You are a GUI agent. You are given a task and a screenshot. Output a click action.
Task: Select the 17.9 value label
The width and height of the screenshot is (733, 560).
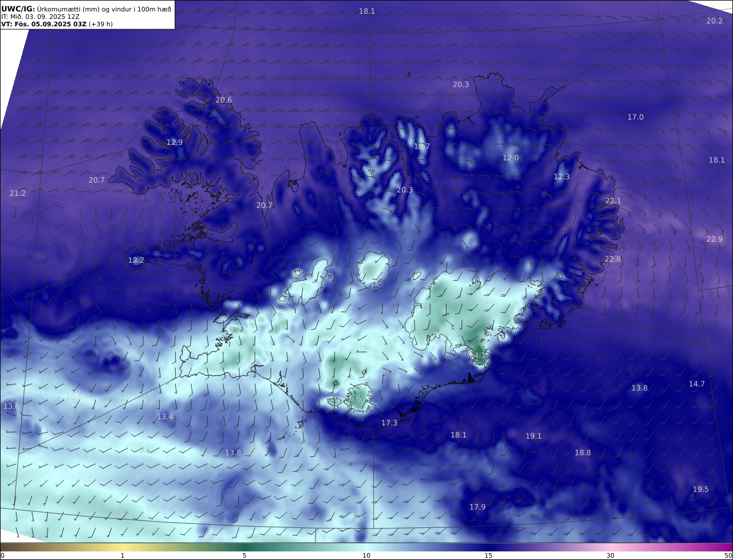click(478, 507)
